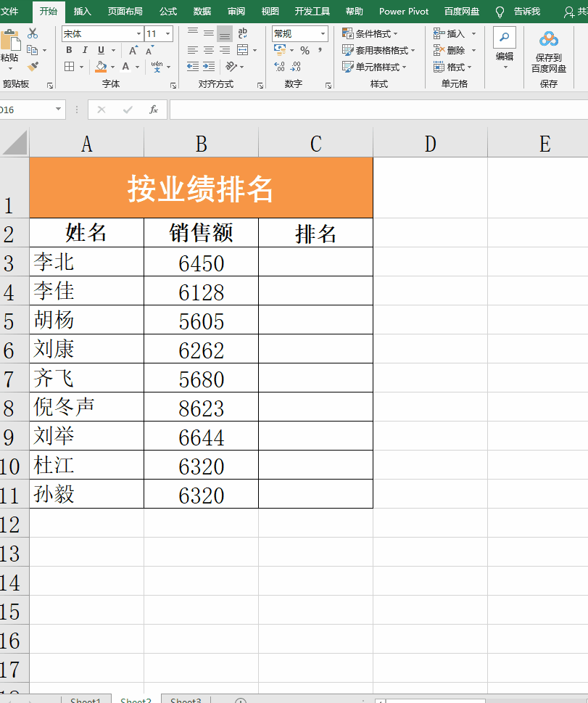Click the text Orientation icon
588x703 pixels.
pos(231,67)
